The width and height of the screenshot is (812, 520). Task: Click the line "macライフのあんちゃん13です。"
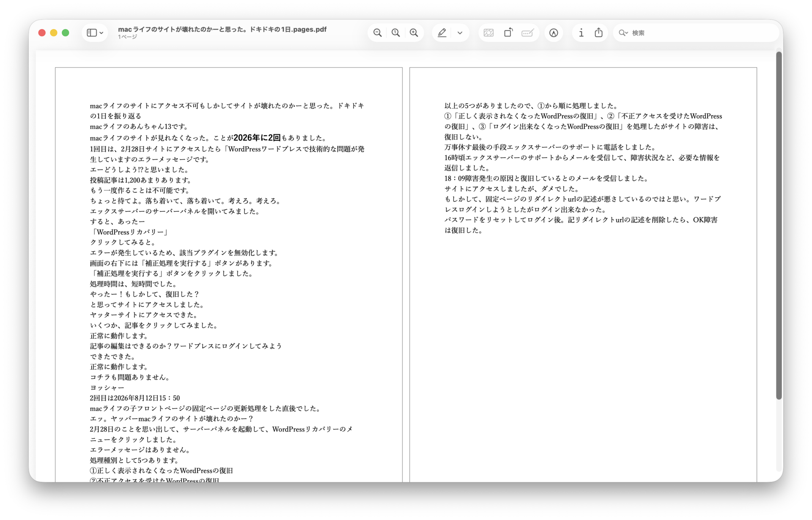click(x=139, y=126)
